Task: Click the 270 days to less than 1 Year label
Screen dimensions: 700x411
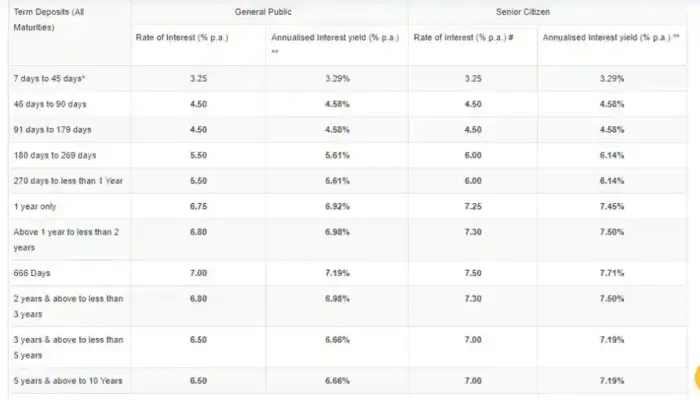Action: [x=65, y=181]
